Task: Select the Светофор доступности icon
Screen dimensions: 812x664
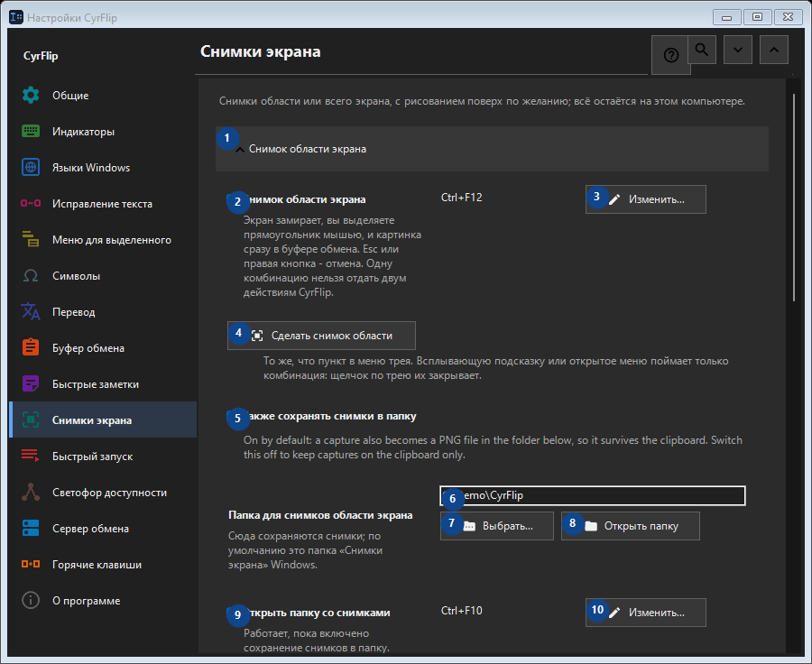Action: (31, 492)
